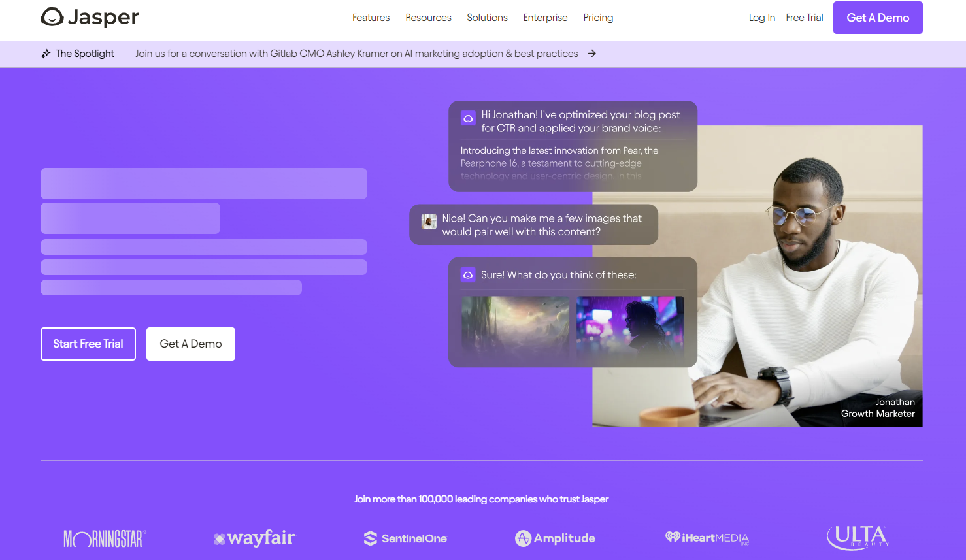The width and height of the screenshot is (966, 560).
Task: Click Jasper bot icon in first chat bubble
Action: pyautogui.click(x=468, y=118)
